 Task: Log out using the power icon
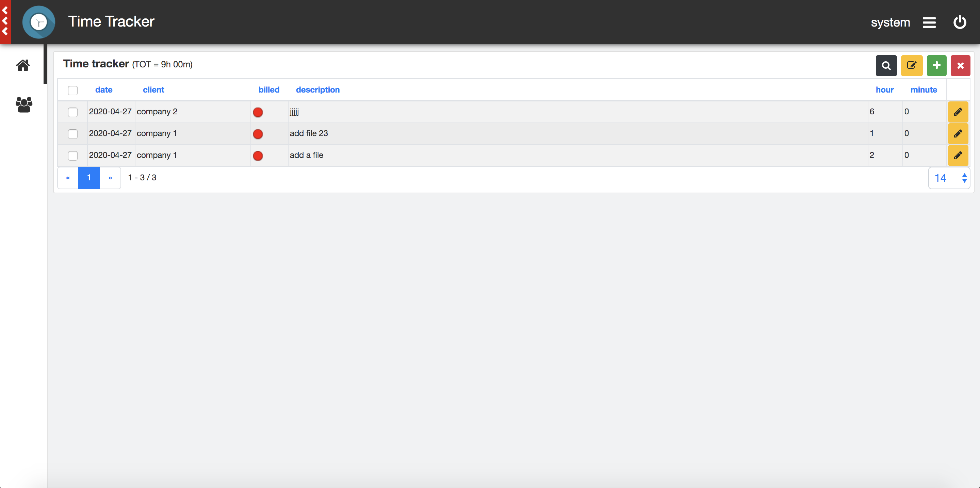pos(960,22)
